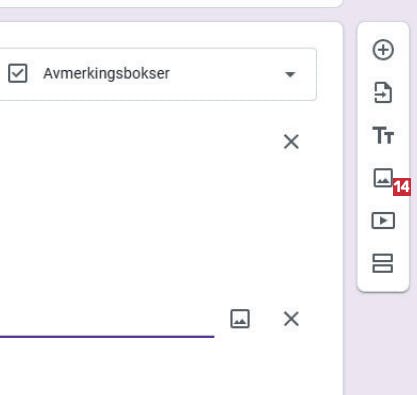The height and width of the screenshot is (395, 417).
Task: Add a title and description block
Action: tap(383, 135)
